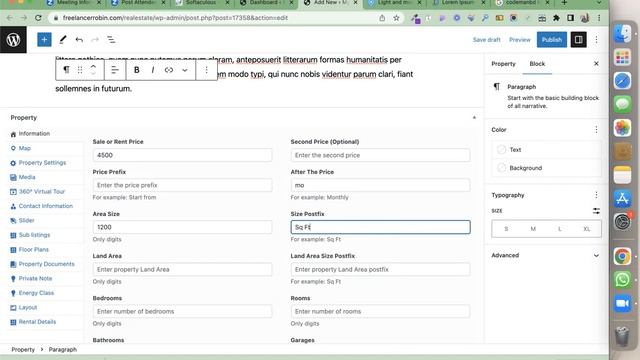
Task: Focus the Second Price field
Action: (380, 155)
